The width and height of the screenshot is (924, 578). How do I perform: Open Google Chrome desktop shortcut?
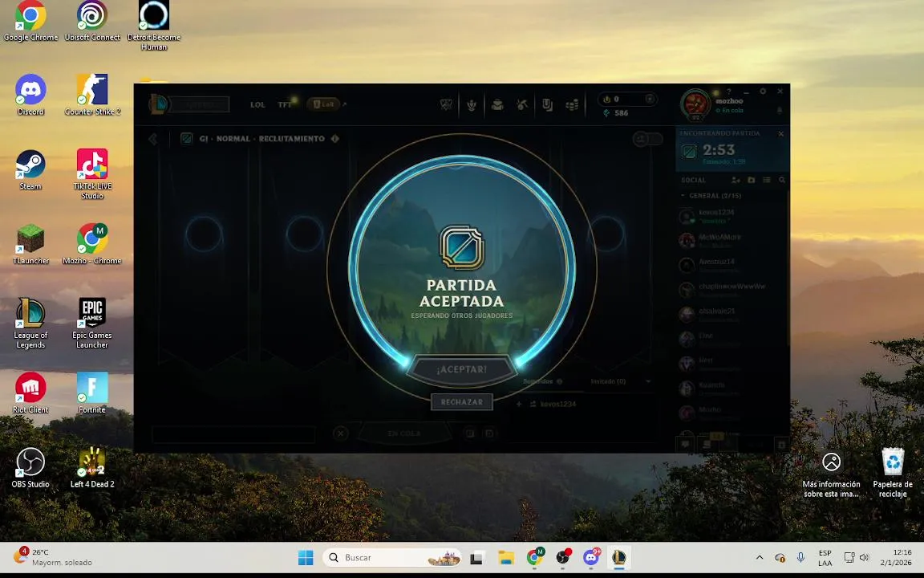coord(30,22)
